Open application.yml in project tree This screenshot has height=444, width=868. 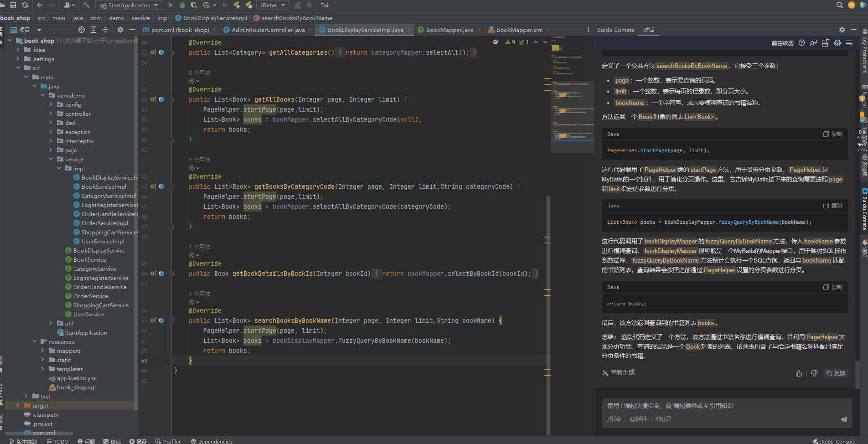pos(72,378)
